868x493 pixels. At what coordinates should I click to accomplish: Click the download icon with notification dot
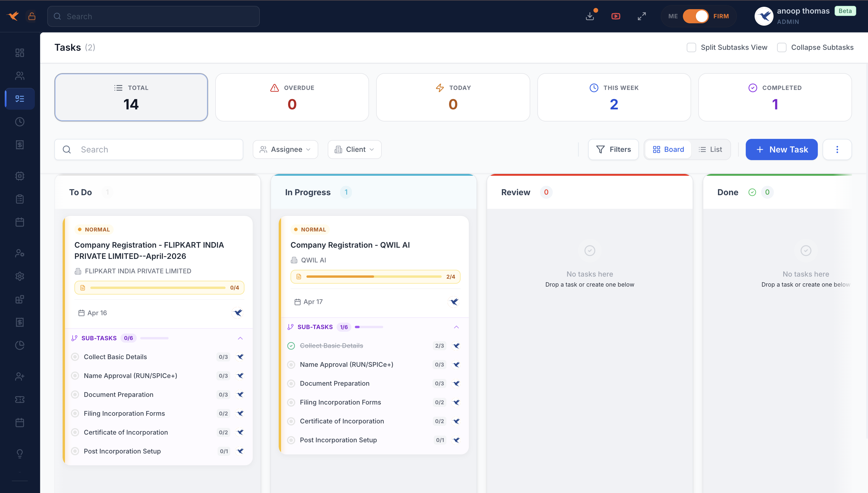click(x=590, y=16)
